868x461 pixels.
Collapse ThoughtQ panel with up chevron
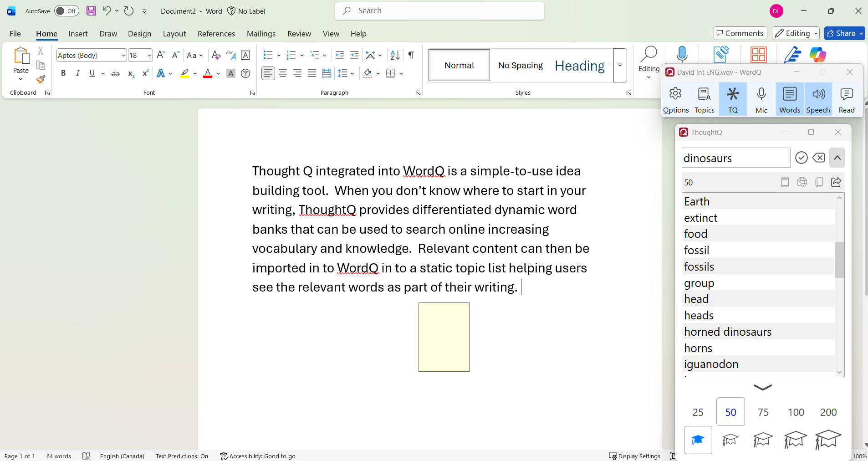837,158
